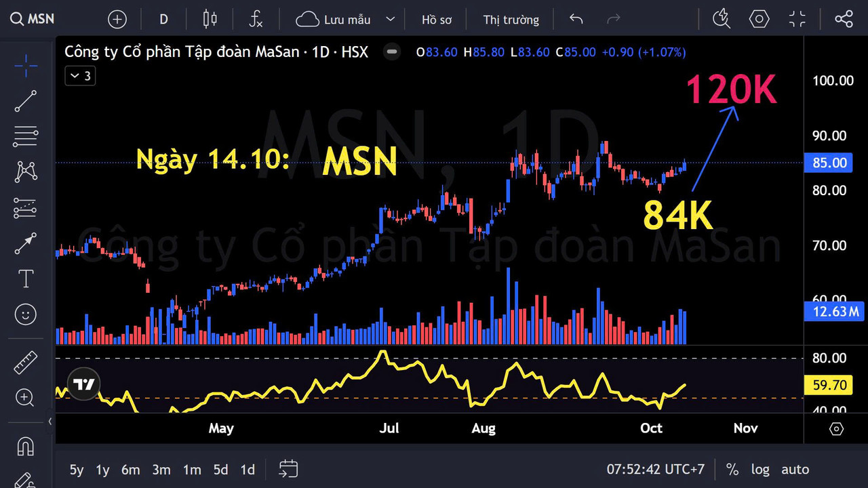
Task: Select the text annotation tool
Action: [26, 279]
